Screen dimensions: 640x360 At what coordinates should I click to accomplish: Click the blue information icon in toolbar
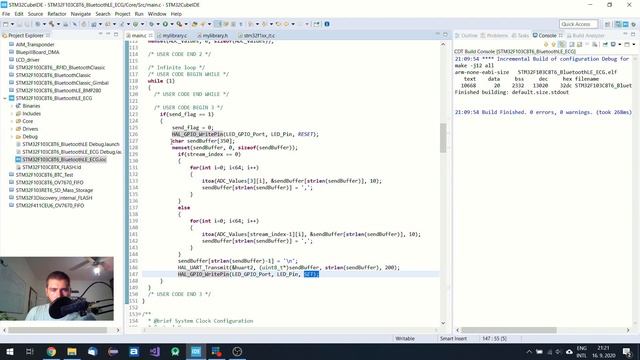[x=327, y=24]
